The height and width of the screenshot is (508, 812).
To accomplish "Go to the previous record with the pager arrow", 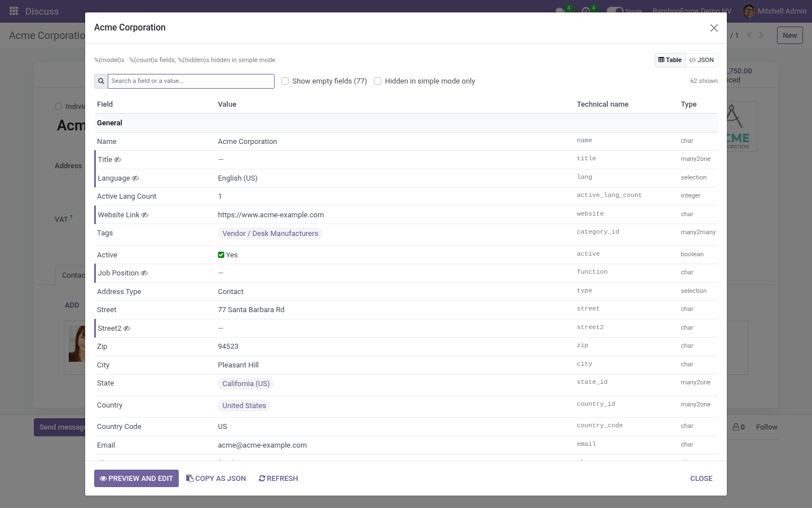I will 749,35.
